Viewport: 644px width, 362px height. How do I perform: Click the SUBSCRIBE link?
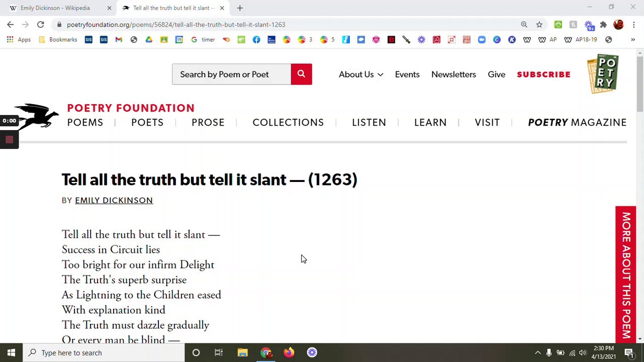pos(543,74)
